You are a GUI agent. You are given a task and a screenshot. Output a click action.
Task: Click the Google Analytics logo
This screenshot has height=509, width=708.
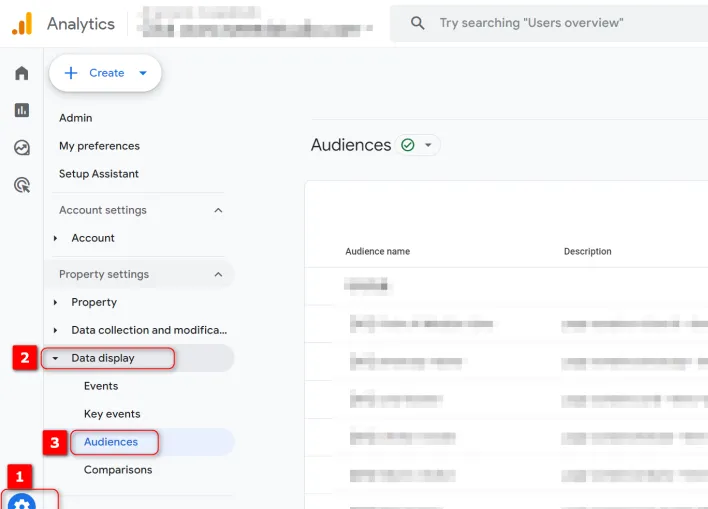click(22, 23)
